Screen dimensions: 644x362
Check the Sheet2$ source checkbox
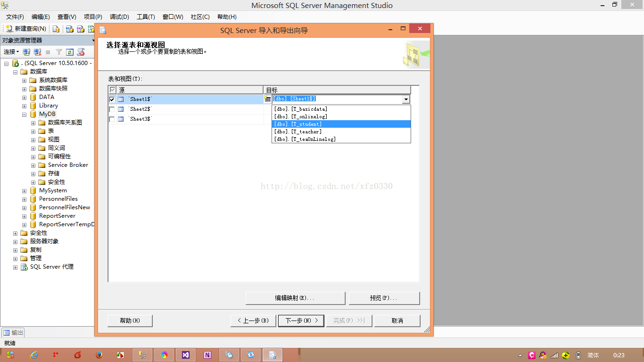coord(112,109)
